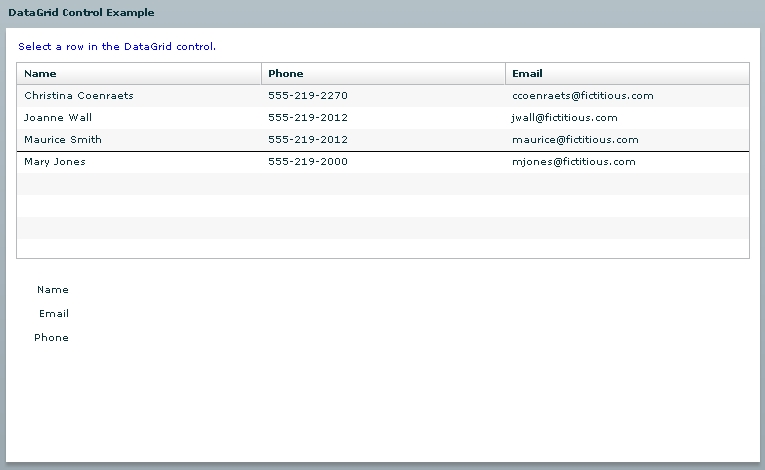
Task: Click the DataGrid Control Example panel title
Action: [81, 13]
